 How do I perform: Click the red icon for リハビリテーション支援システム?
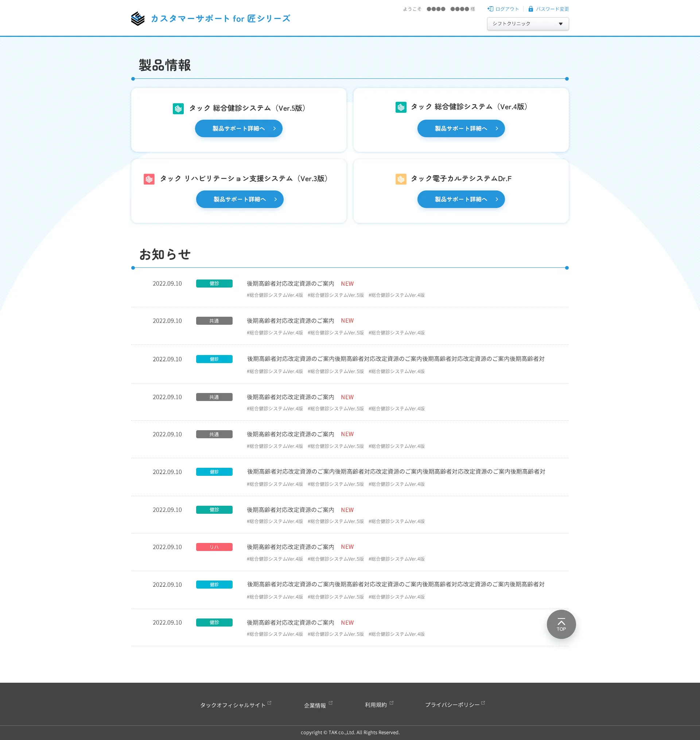point(149,179)
